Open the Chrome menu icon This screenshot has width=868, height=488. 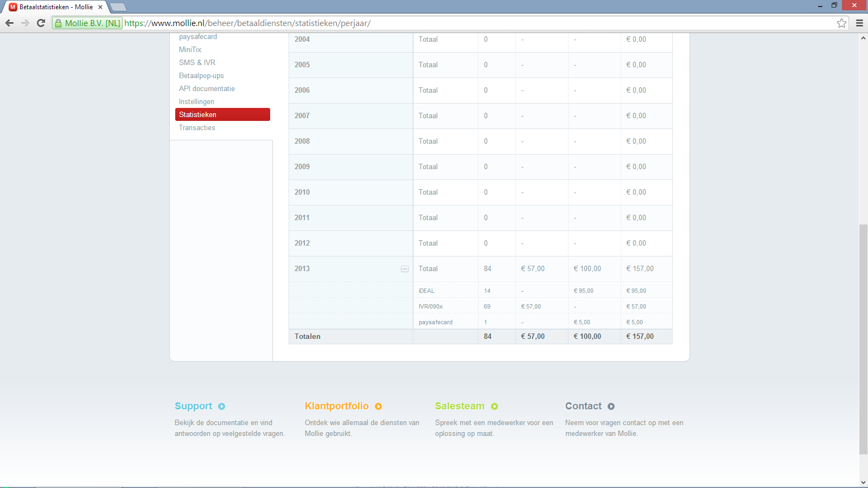859,23
